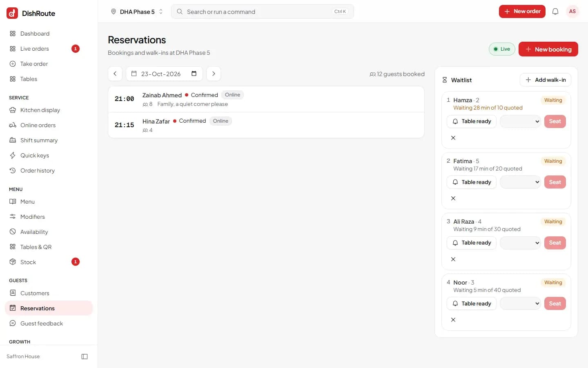
Task: Go to Online orders
Action: [x=49, y=125]
